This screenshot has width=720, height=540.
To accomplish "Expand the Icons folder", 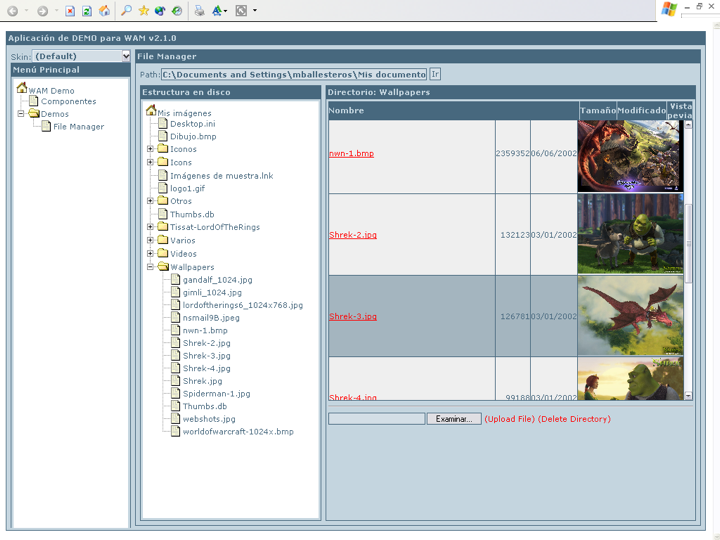I will click(150, 162).
